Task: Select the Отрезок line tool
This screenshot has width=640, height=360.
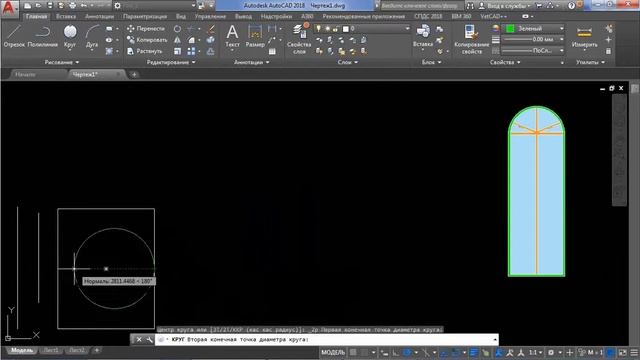Action: pos(14,36)
